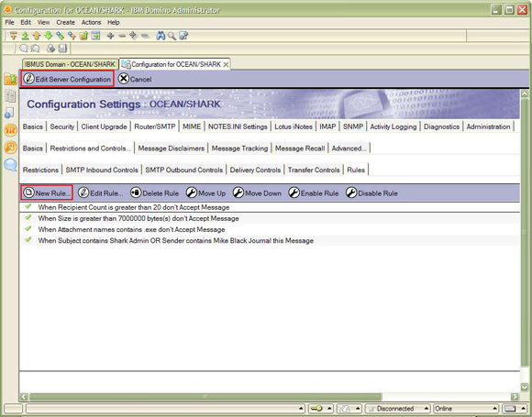This screenshot has width=532, height=417.
Task: Click the Move Up button
Action: [205, 192]
